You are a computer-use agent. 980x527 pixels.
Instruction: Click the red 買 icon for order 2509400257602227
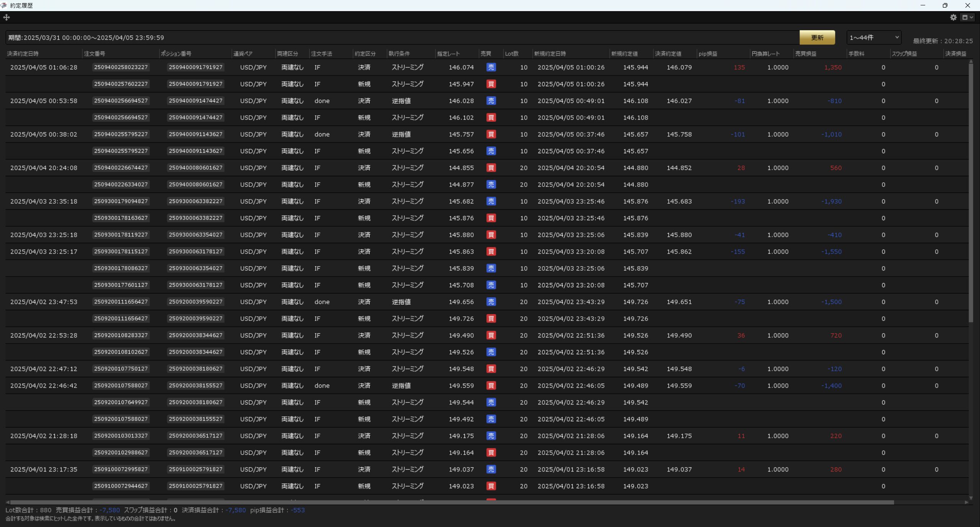click(x=491, y=84)
